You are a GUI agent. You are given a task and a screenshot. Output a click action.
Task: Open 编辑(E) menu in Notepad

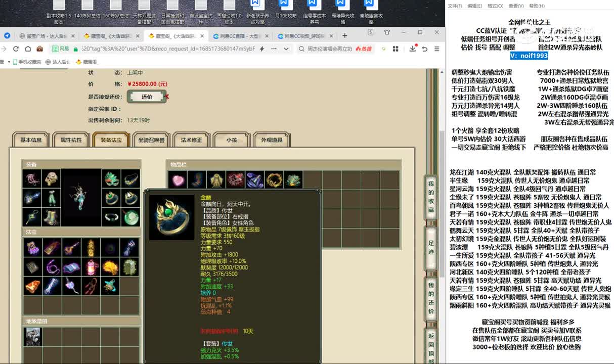(x=475, y=6)
